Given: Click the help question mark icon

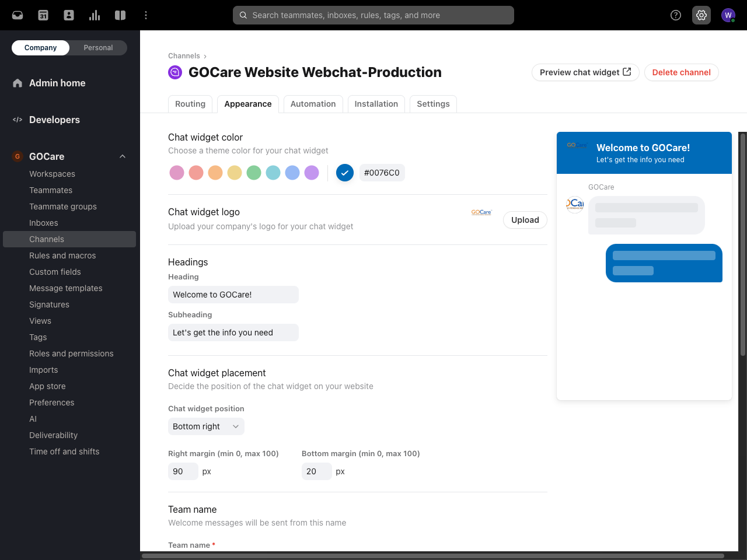Looking at the screenshot, I should click(676, 15).
